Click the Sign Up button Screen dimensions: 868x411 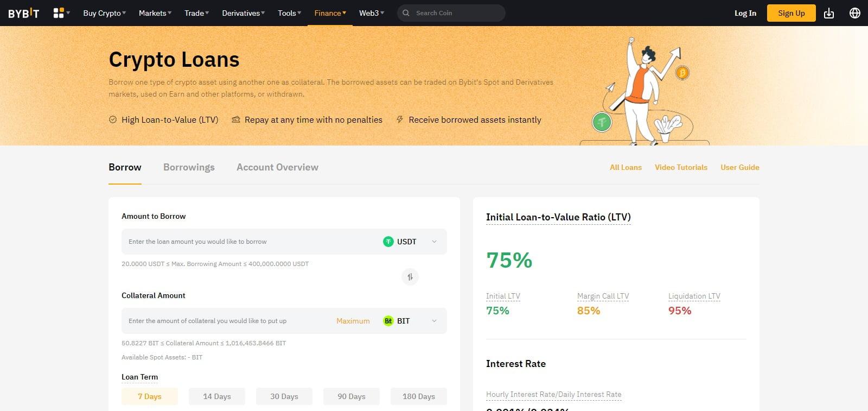point(791,13)
